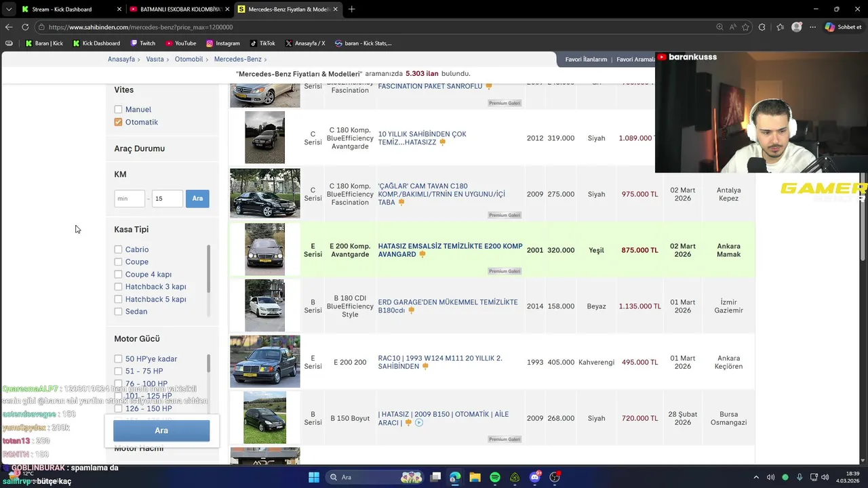Check the Coupe body type checkbox
This screenshot has height=488, width=868.
(118, 262)
